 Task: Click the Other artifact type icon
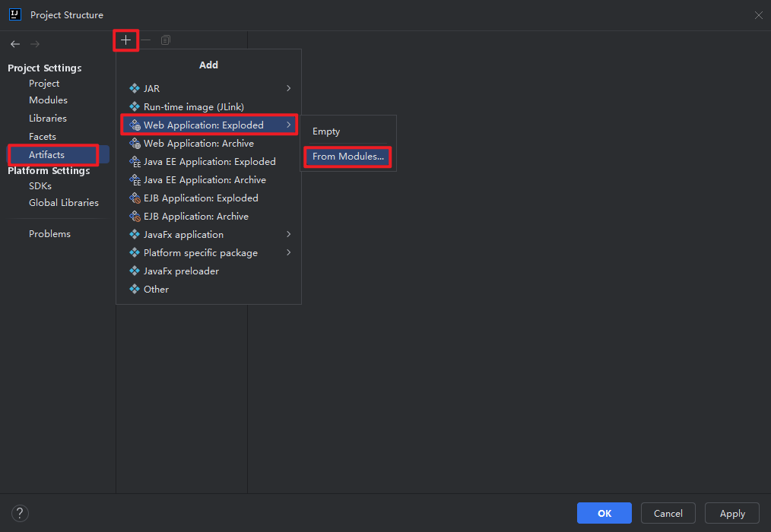135,289
